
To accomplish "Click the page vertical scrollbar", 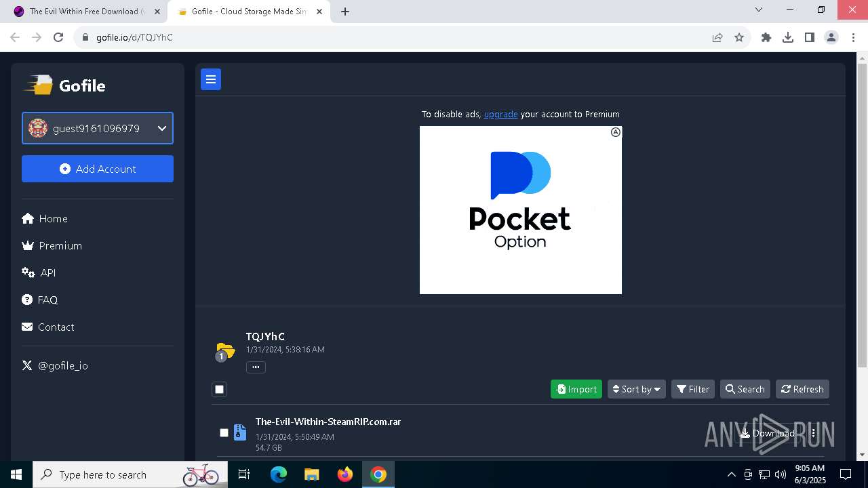I will (x=862, y=216).
